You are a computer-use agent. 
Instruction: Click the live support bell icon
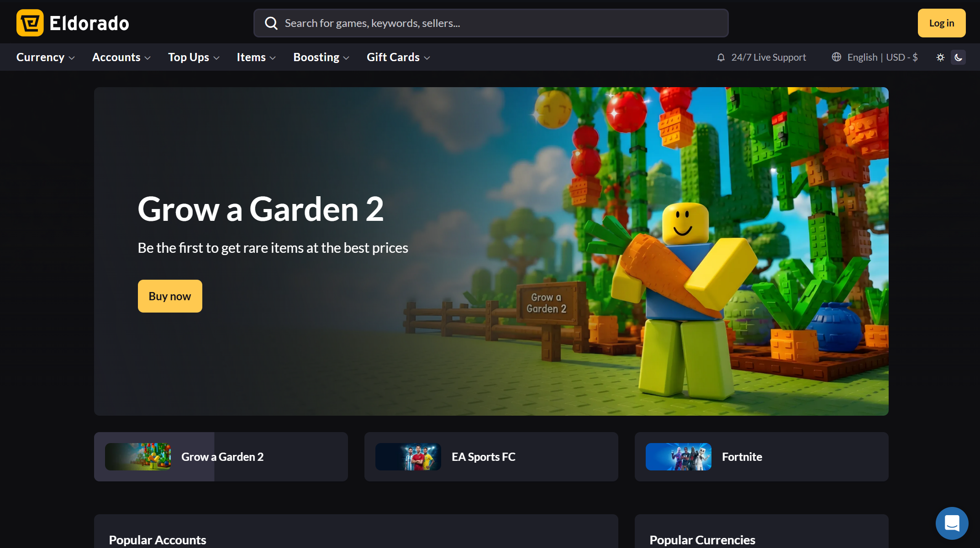click(721, 57)
